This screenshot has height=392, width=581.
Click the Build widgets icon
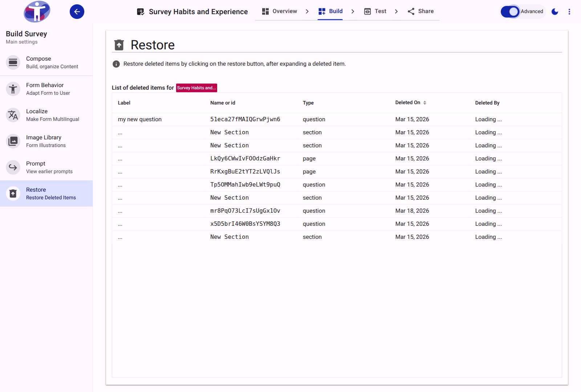(322, 11)
